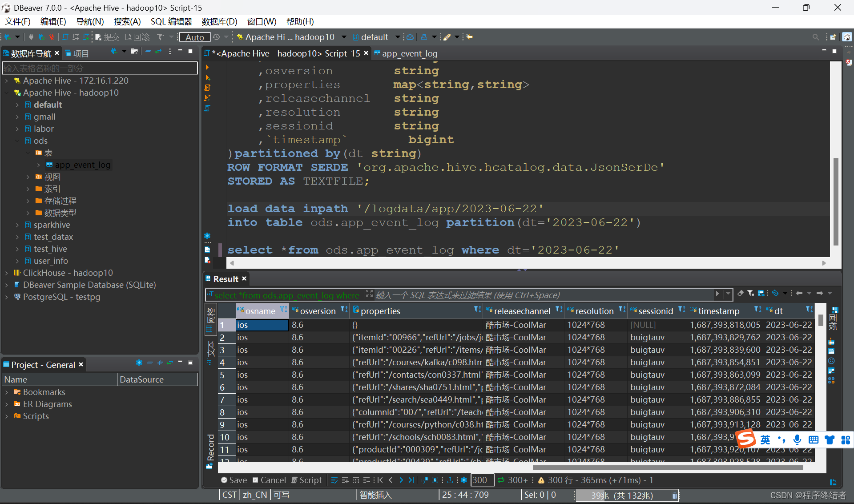854x504 pixels.
Task: Open the 帮助(H) menu
Action: [300, 21]
